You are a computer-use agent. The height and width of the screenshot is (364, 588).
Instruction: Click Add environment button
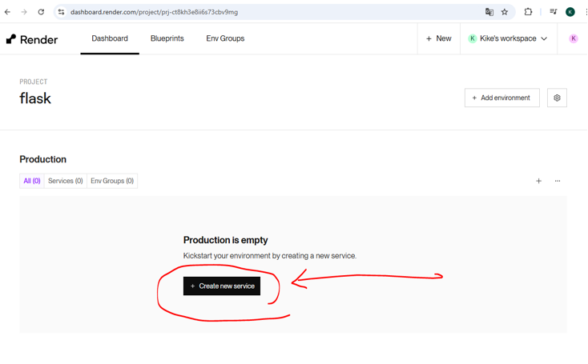pos(501,98)
